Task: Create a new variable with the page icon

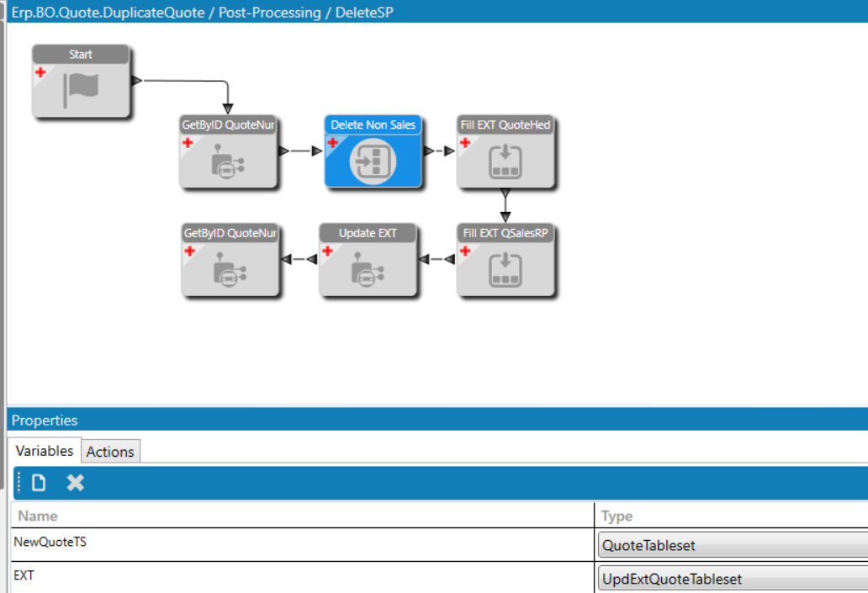Action: 39,483
